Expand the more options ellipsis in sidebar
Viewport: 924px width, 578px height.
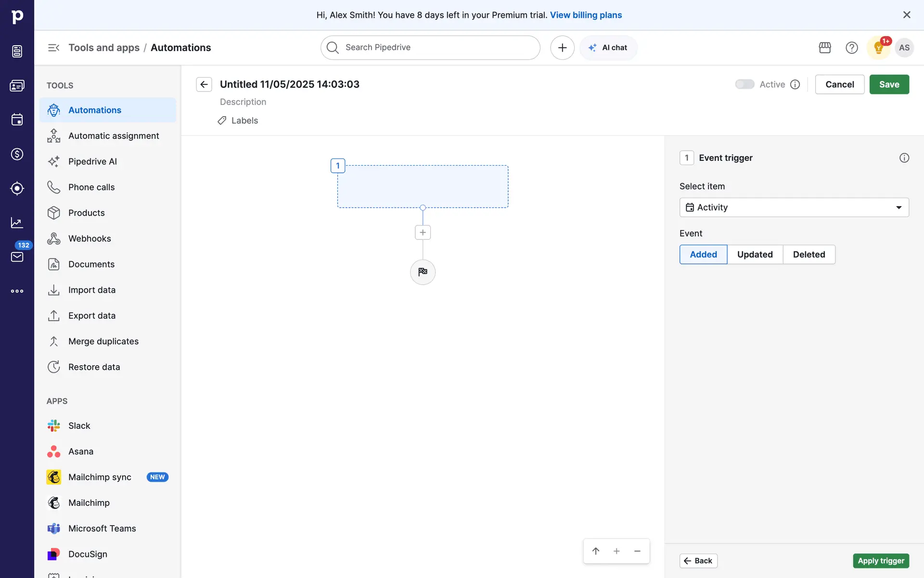click(17, 291)
